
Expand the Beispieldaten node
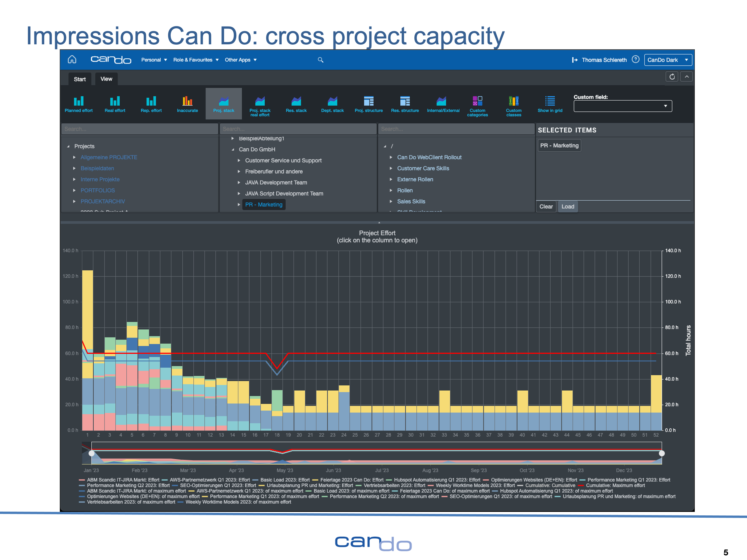(74, 169)
